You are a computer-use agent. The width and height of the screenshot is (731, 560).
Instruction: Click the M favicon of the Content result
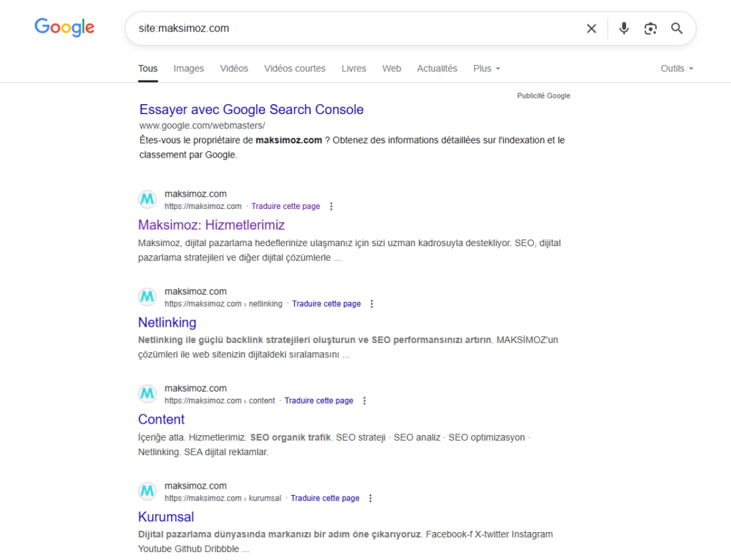tap(147, 394)
